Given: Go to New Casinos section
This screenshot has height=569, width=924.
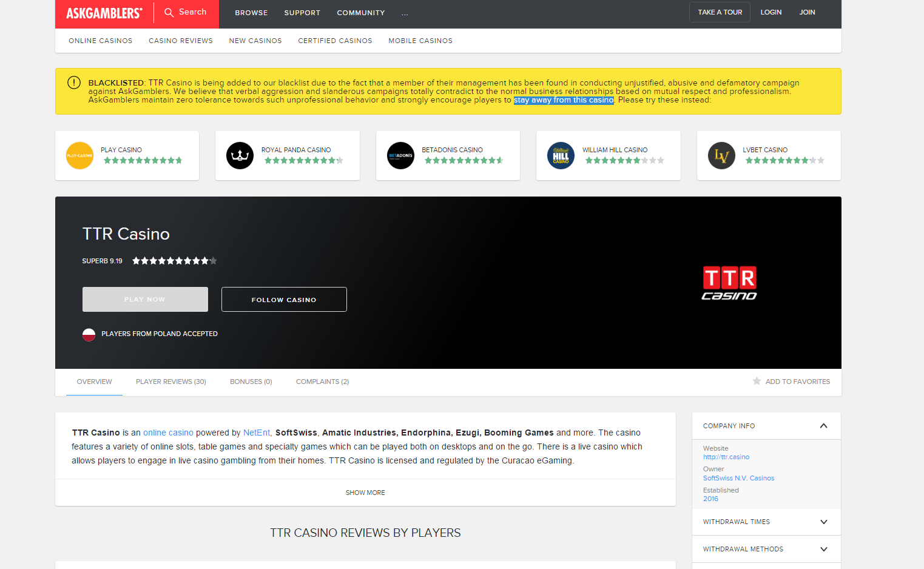Looking at the screenshot, I should [x=255, y=41].
